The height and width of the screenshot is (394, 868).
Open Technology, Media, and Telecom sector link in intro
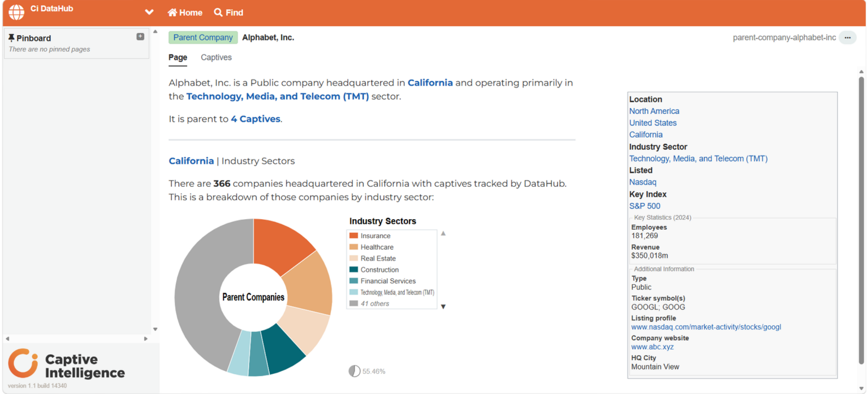277,97
